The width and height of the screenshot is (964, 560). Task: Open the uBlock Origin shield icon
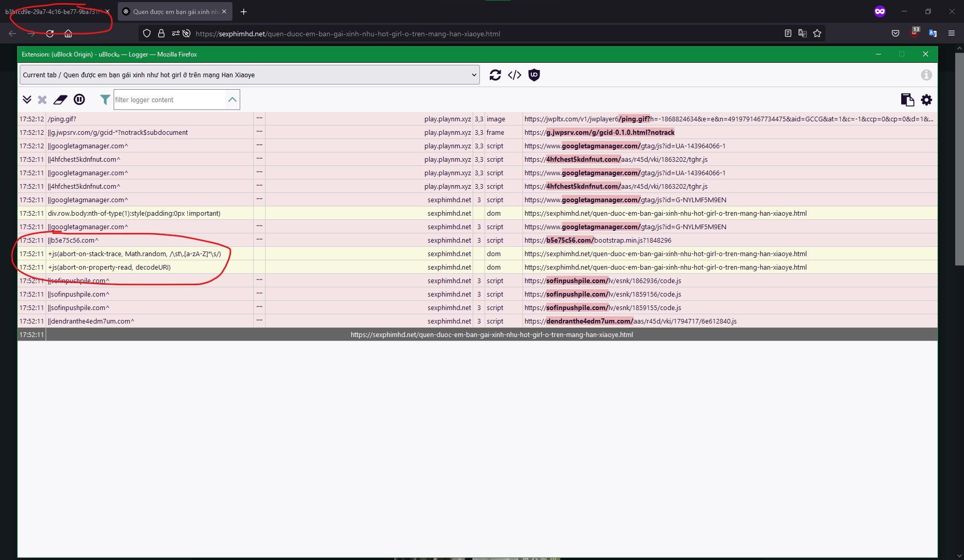pos(534,75)
